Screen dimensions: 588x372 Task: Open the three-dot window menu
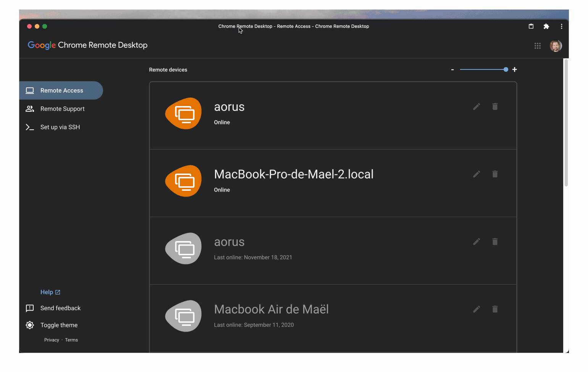coord(561,26)
